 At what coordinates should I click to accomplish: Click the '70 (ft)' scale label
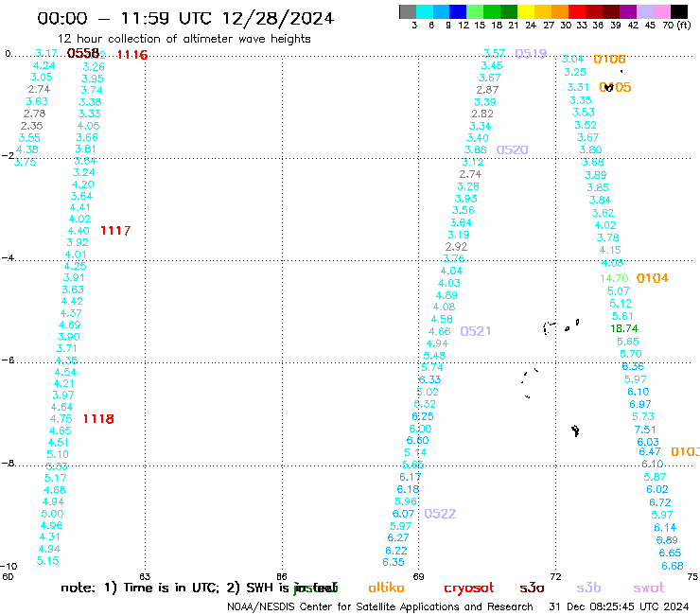[676, 25]
